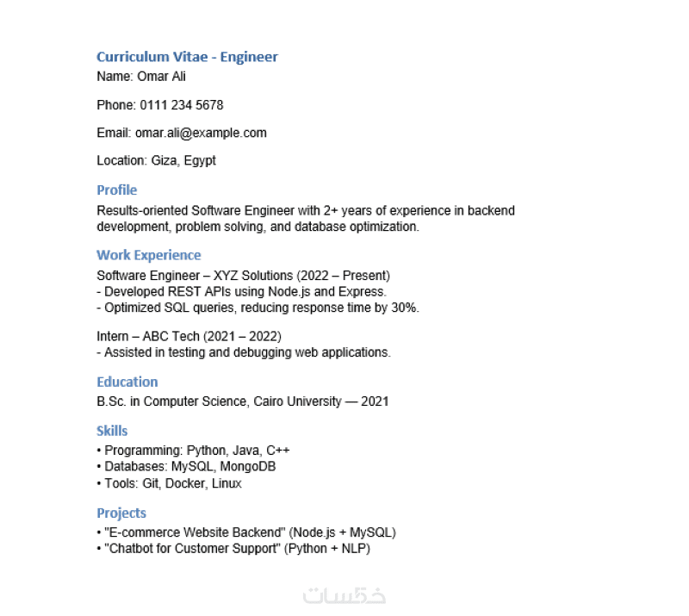689x616 pixels.
Task: Select the Profile section heading
Action: pyautogui.click(x=116, y=190)
